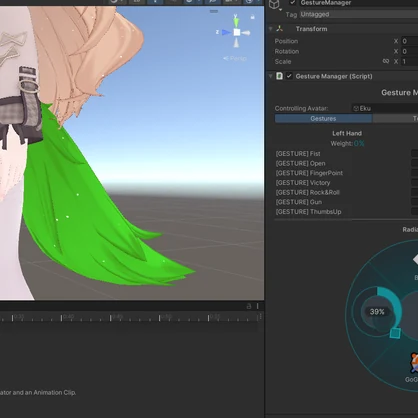The height and width of the screenshot is (418, 418).
Task: Click the white center cube of the scene gizmo
Action: pyautogui.click(x=236, y=32)
